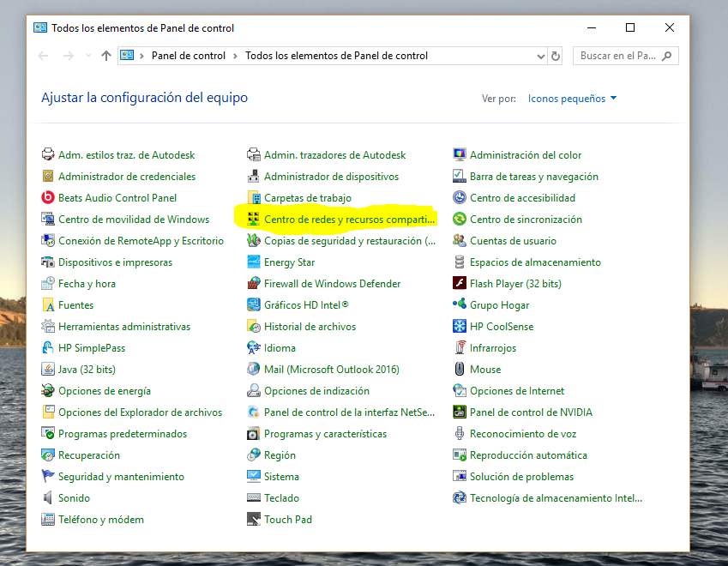728x566 pixels.
Task: Open the Teclado keyboard icon
Action: (x=254, y=497)
